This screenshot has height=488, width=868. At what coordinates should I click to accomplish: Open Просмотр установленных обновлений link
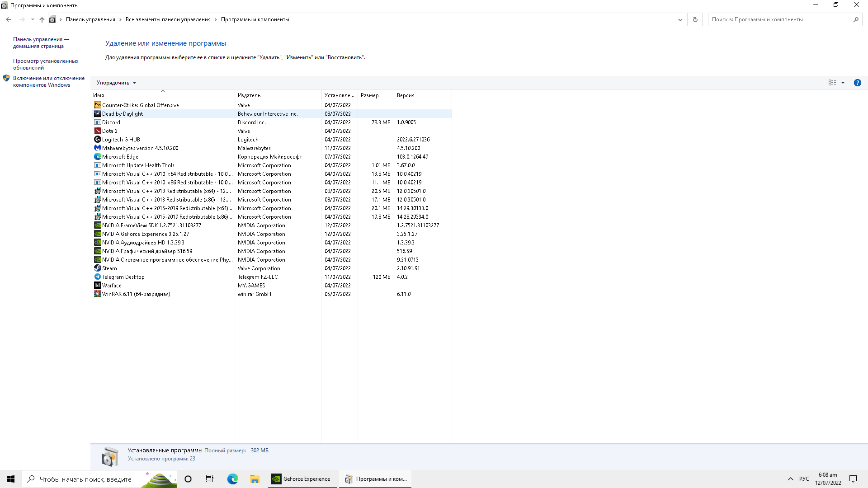[46, 64]
